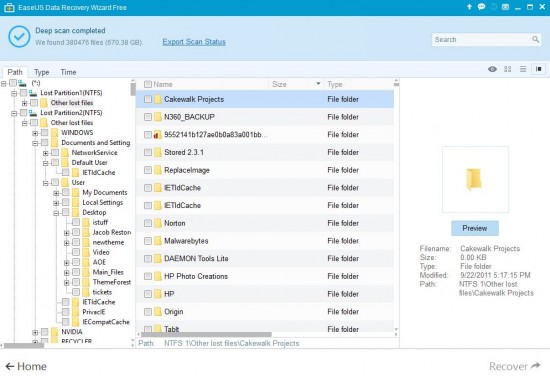
Task: Check the N360_BACKUP checkbox
Action: click(148, 117)
